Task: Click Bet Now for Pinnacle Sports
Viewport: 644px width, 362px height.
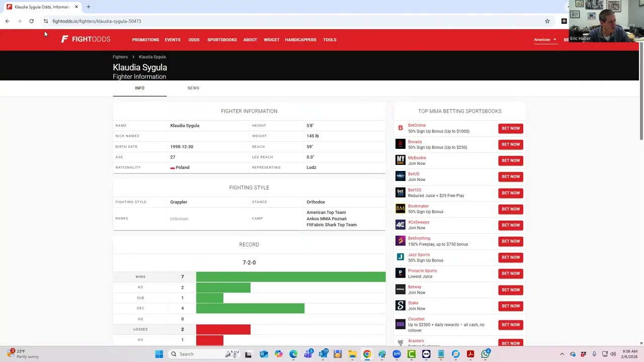Action: [x=511, y=273]
